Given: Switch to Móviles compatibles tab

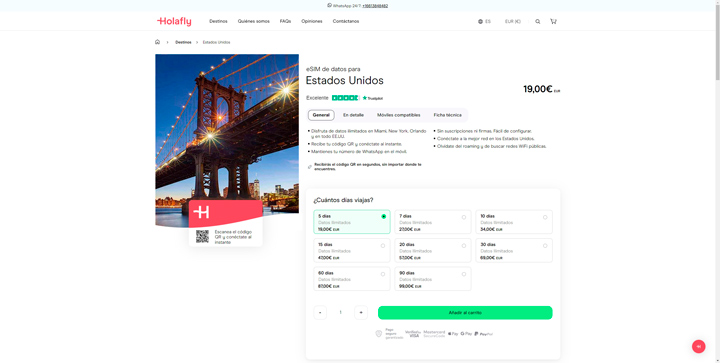Looking at the screenshot, I should click(x=399, y=115).
